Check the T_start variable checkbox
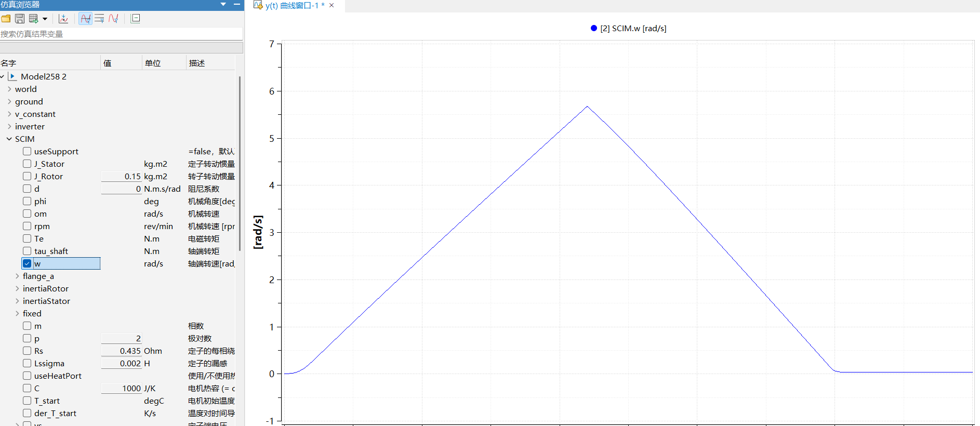This screenshot has width=980, height=426. pos(27,401)
